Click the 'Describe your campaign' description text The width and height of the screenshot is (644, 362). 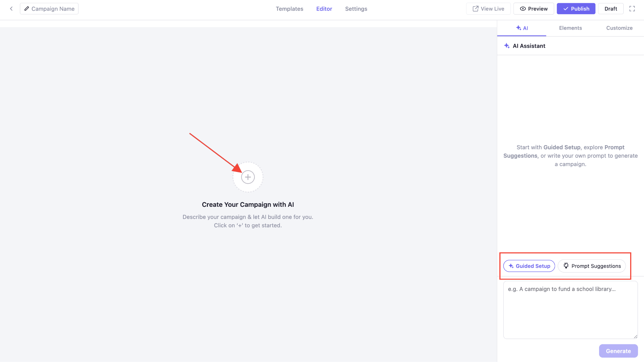click(248, 221)
